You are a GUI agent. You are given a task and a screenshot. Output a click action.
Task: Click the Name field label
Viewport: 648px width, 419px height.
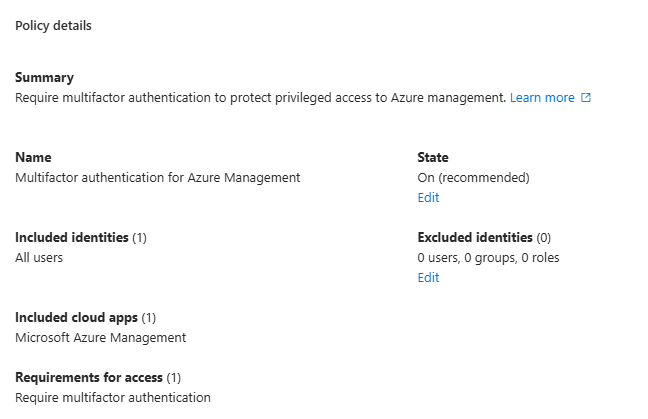(x=33, y=158)
